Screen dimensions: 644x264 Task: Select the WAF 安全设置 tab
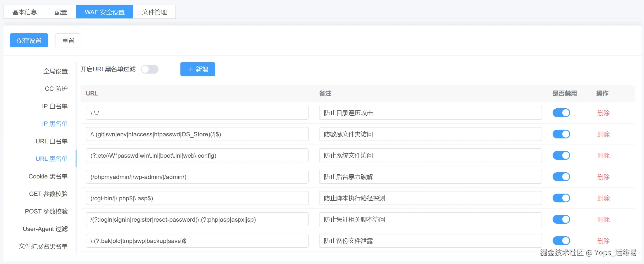105,12
